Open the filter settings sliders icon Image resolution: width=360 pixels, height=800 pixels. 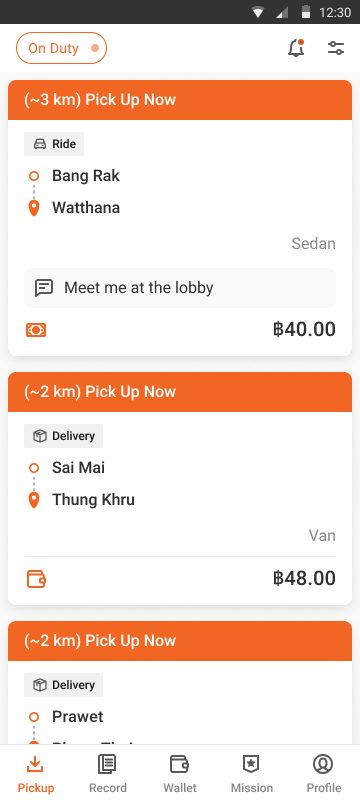coord(336,48)
